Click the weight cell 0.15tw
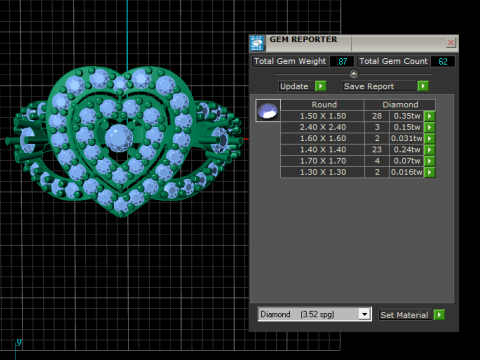Screen dimensions: 480x360 407,127
